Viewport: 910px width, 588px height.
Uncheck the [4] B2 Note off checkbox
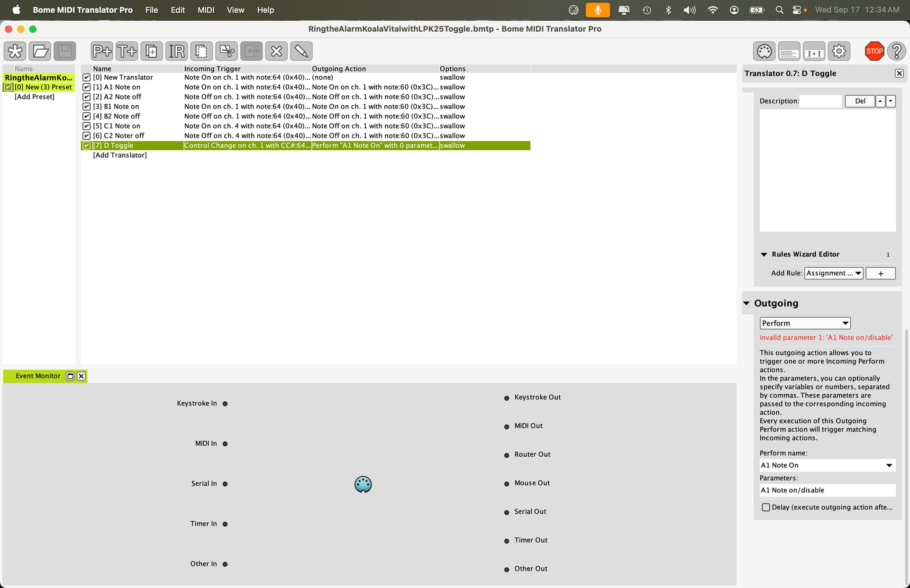[86, 116]
